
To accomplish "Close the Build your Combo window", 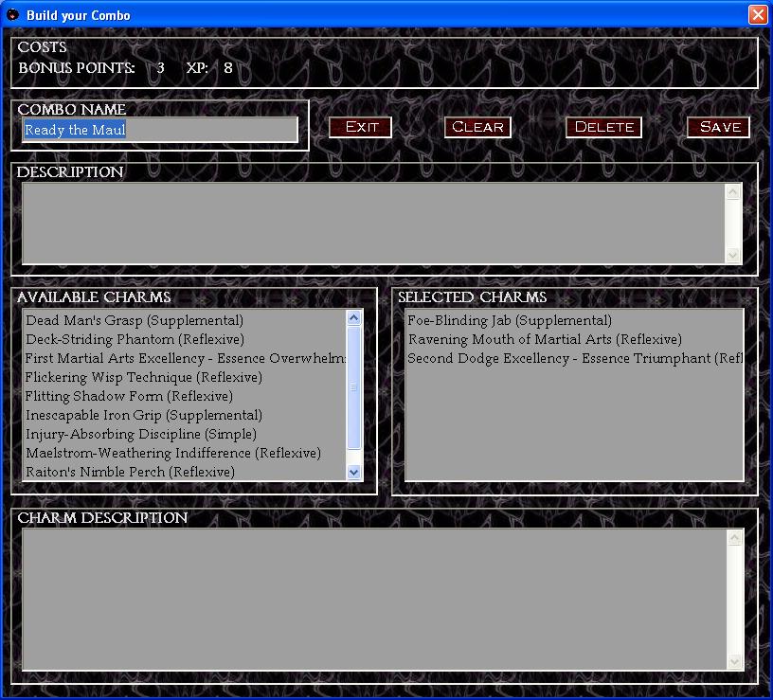I will (758, 15).
